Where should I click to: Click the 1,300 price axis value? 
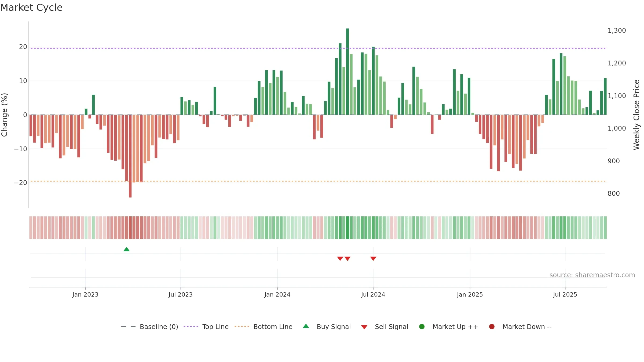[x=617, y=31]
